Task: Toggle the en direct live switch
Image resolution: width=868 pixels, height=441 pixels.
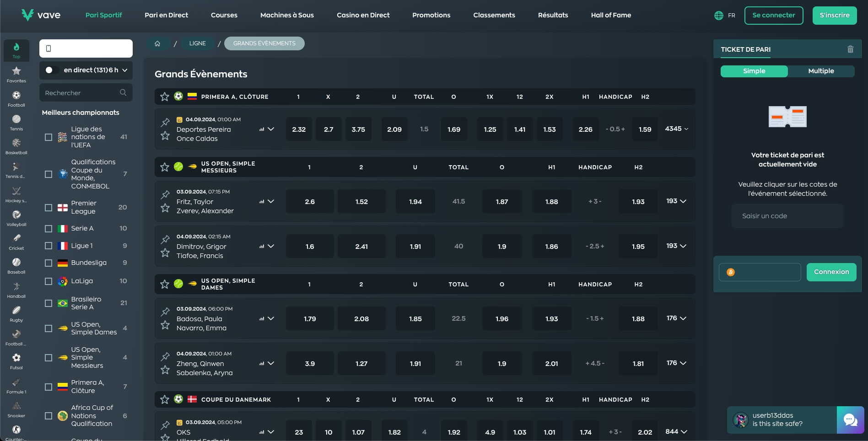Action: pos(52,70)
